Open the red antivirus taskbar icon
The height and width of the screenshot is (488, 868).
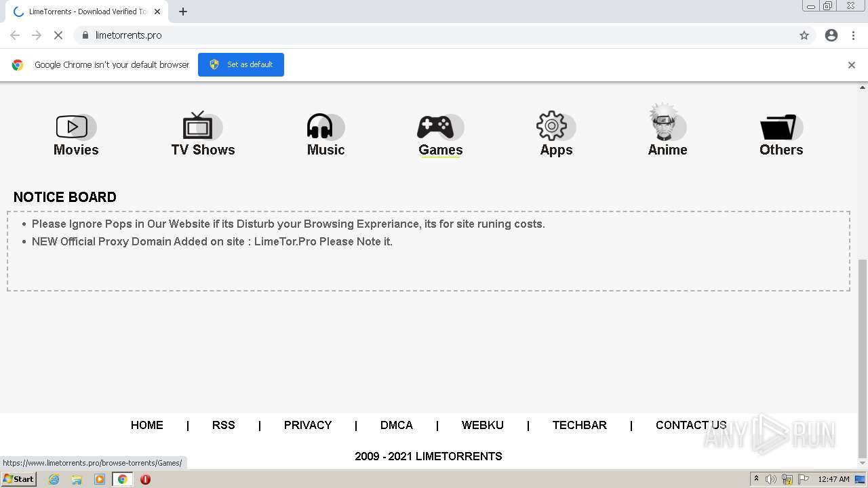(x=145, y=479)
